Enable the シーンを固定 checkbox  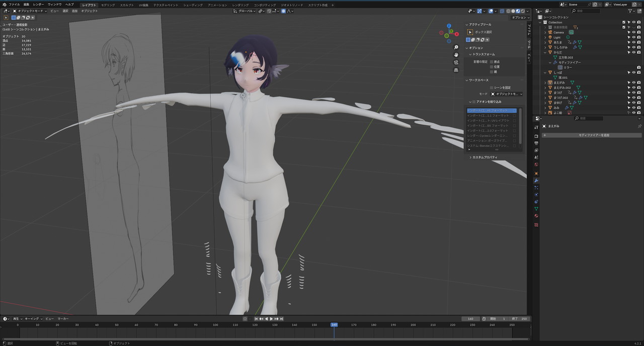click(492, 88)
